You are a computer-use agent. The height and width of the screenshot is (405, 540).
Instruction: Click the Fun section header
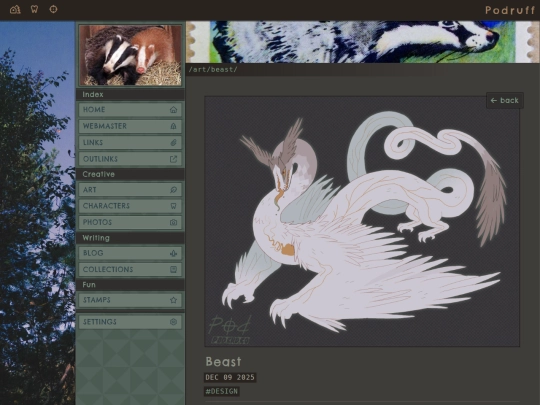(89, 285)
